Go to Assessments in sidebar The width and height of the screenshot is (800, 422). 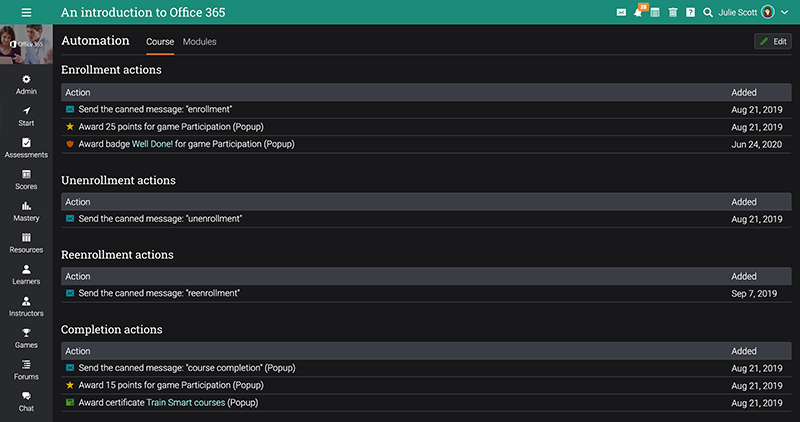pyautogui.click(x=26, y=148)
